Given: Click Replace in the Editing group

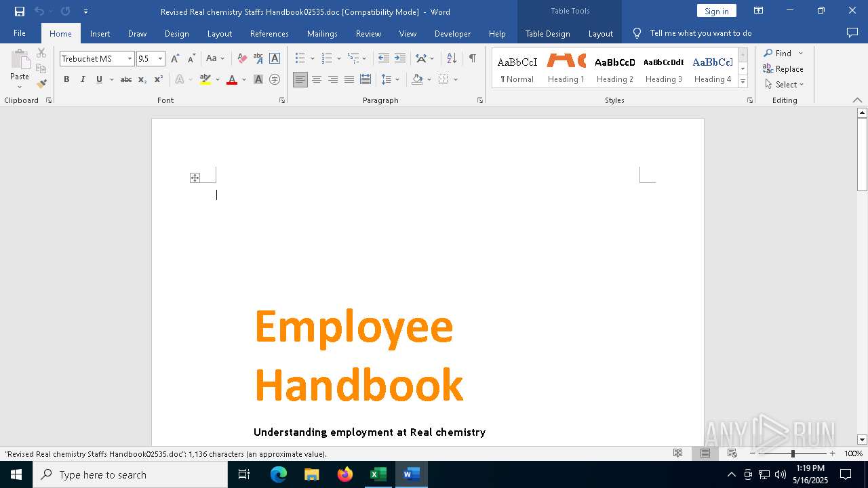Looking at the screenshot, I should click(x=783, y=68).
